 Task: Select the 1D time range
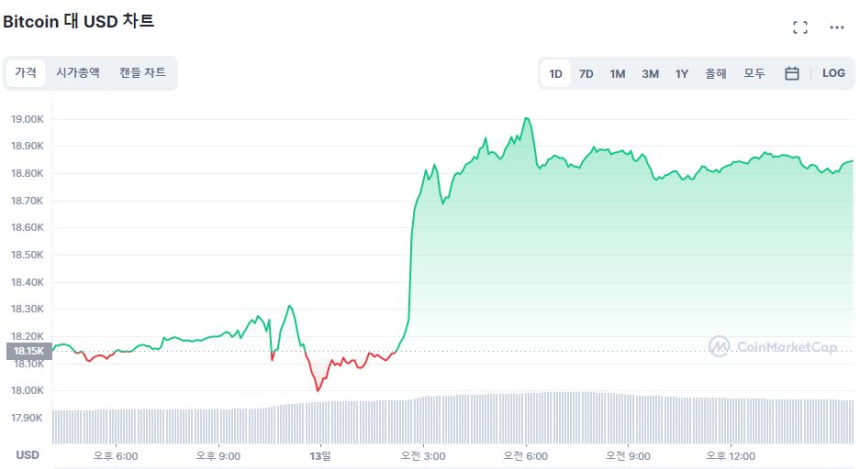(556, 73)
